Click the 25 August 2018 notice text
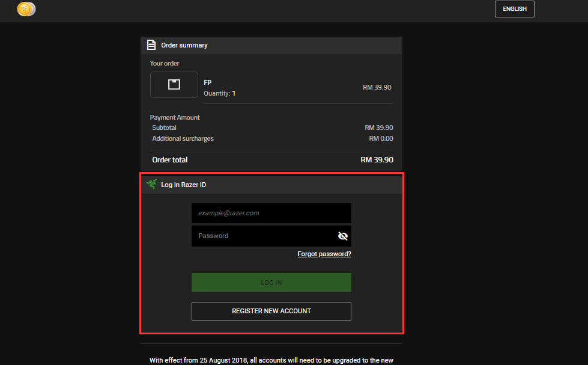 point(271,360)
